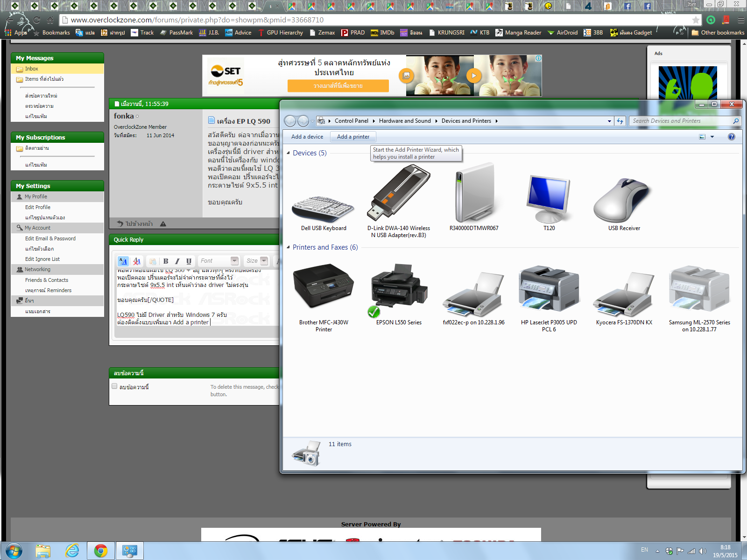Select the EPSON L550 Series printer
Screen dimensions: 747x560
coord(399,294)
